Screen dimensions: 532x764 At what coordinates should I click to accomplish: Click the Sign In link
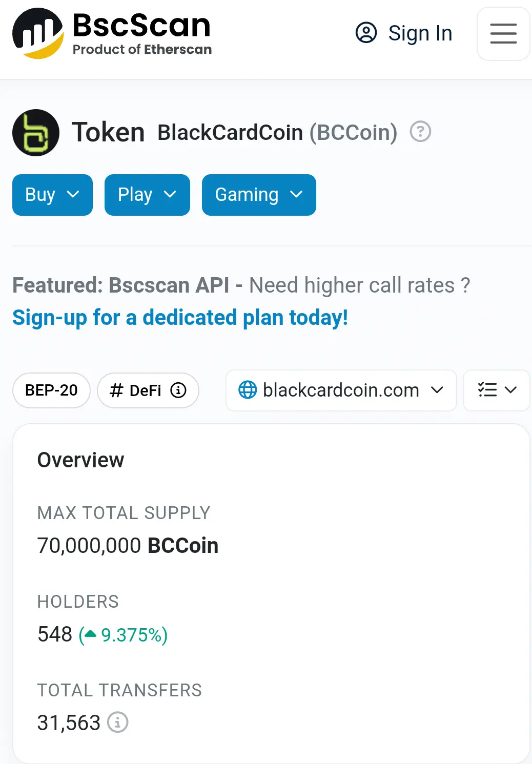(420, 33)
